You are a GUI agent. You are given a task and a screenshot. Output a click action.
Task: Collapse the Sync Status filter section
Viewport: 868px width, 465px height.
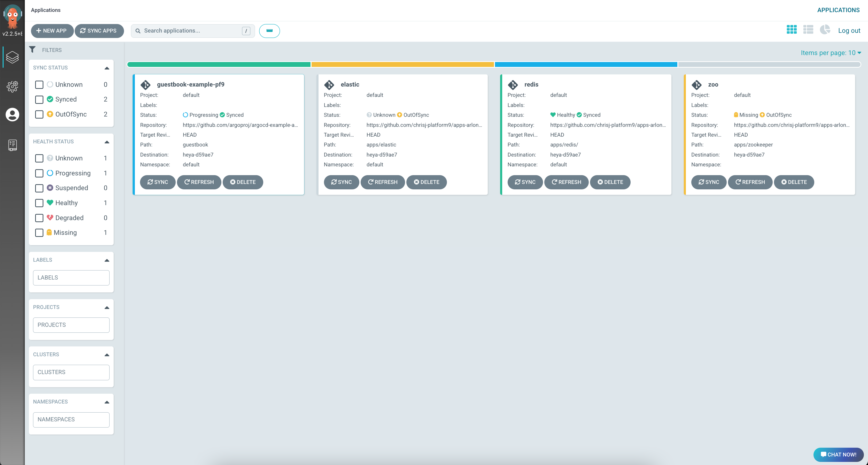point(107,68)
